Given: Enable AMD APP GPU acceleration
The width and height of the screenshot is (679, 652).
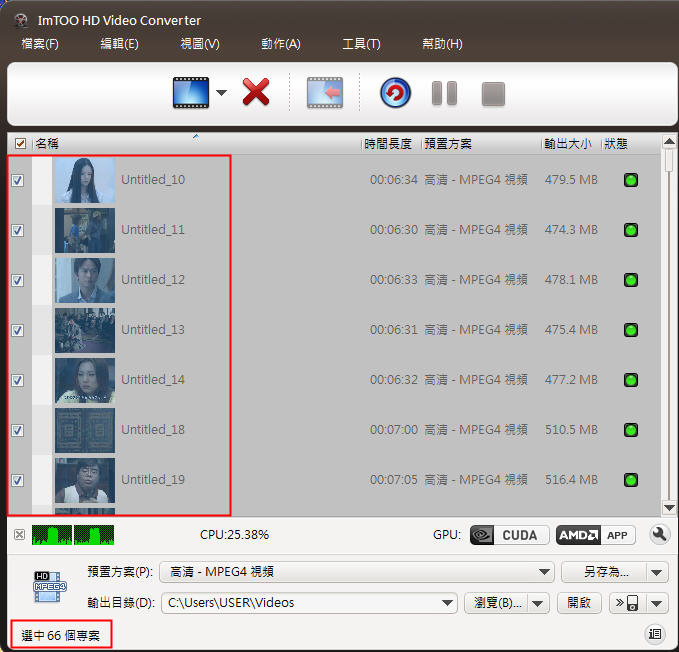Looking at the screenshot, I should click(596, 535).
